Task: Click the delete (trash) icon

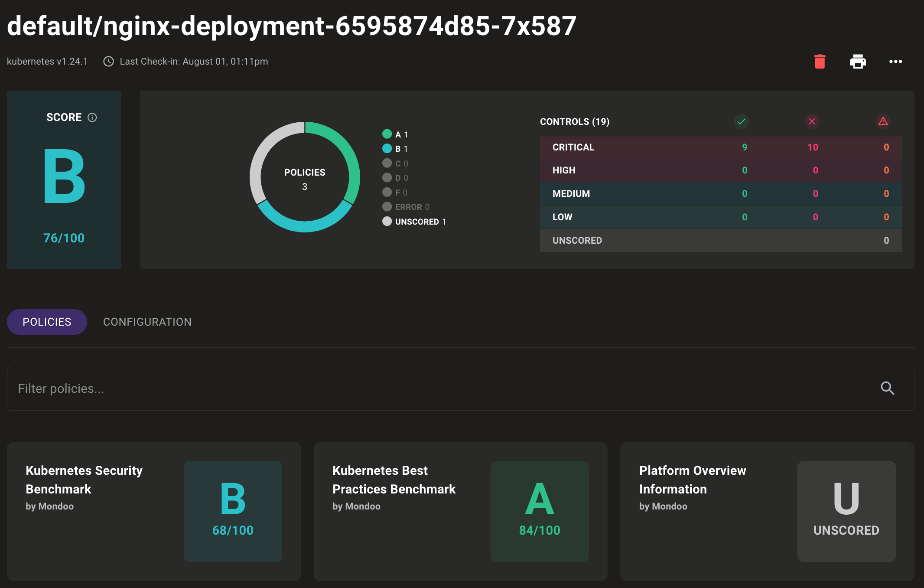Action: pos(820,62)
